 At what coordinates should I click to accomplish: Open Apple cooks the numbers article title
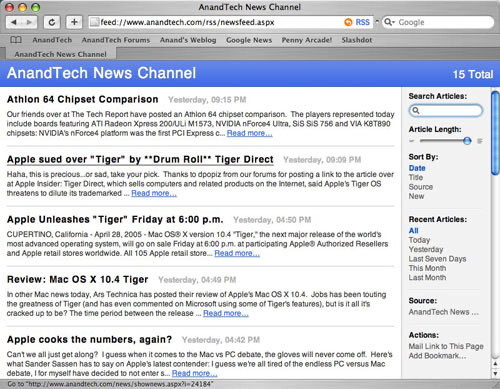pos(89,339)
